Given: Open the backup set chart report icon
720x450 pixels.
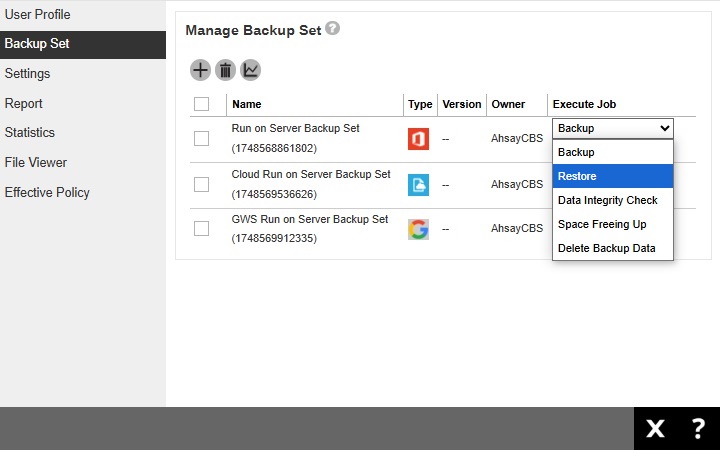Looking at the screenshot, I should click(x=250, y=70).
